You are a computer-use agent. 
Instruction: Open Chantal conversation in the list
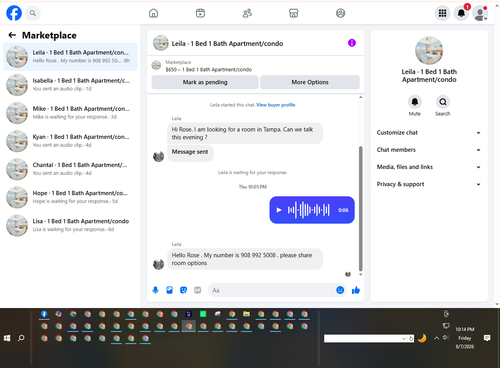pos(70,169)
